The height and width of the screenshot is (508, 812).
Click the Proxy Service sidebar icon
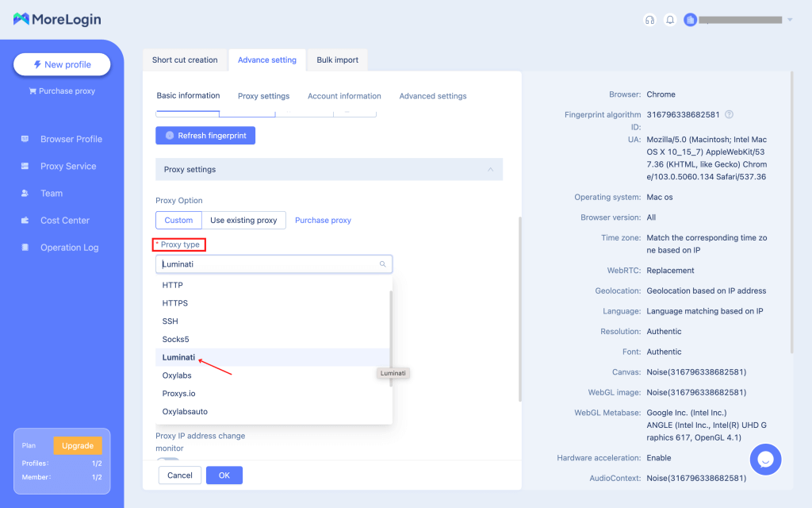pyautogui.click(x=25, y=166)
